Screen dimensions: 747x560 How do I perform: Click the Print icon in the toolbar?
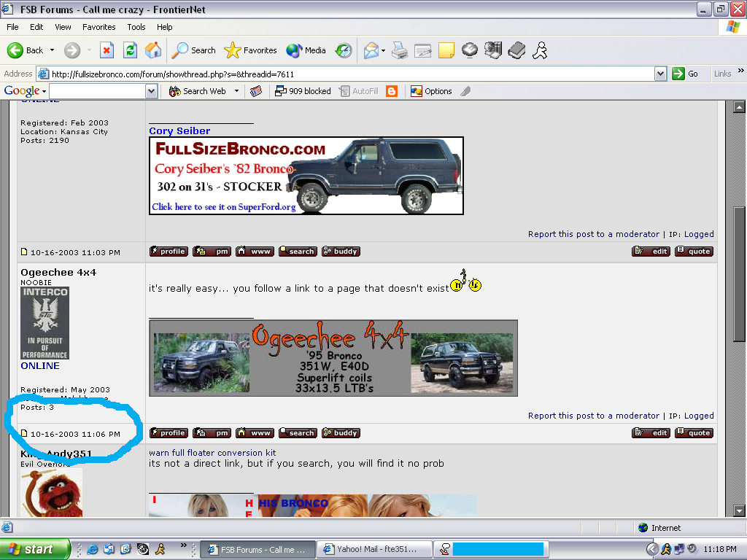click(x=399, y=50)
